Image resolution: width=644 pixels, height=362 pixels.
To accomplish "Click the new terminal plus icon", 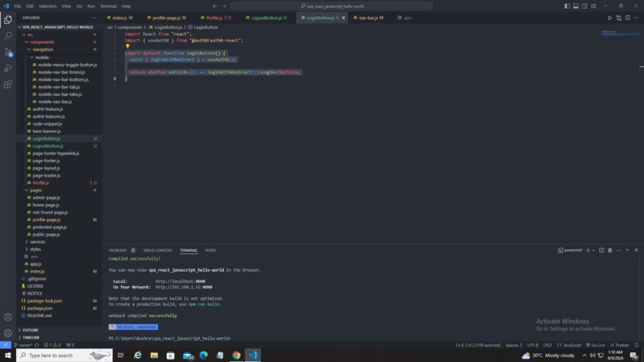I will click(x=588, y=250).
